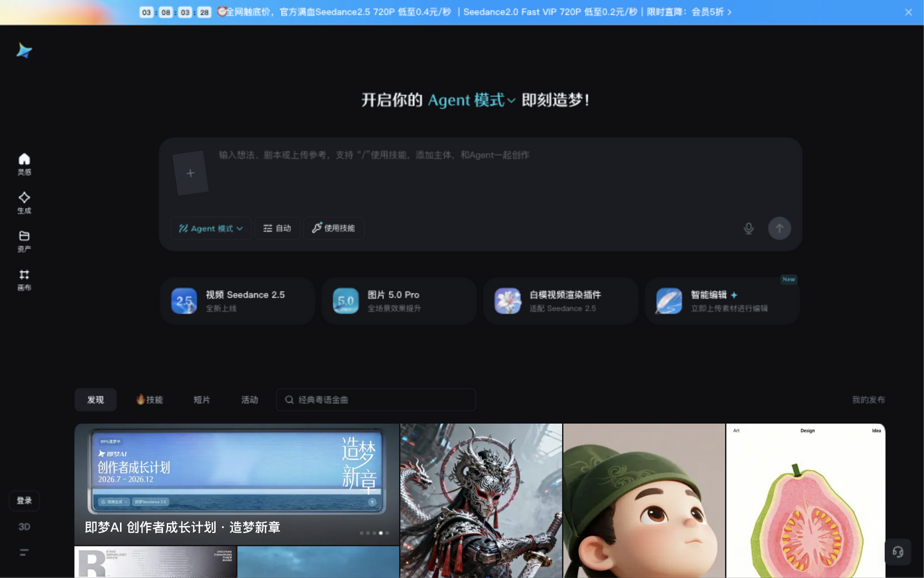
Task: Select the 短片 tab
Action: point(201,399)
